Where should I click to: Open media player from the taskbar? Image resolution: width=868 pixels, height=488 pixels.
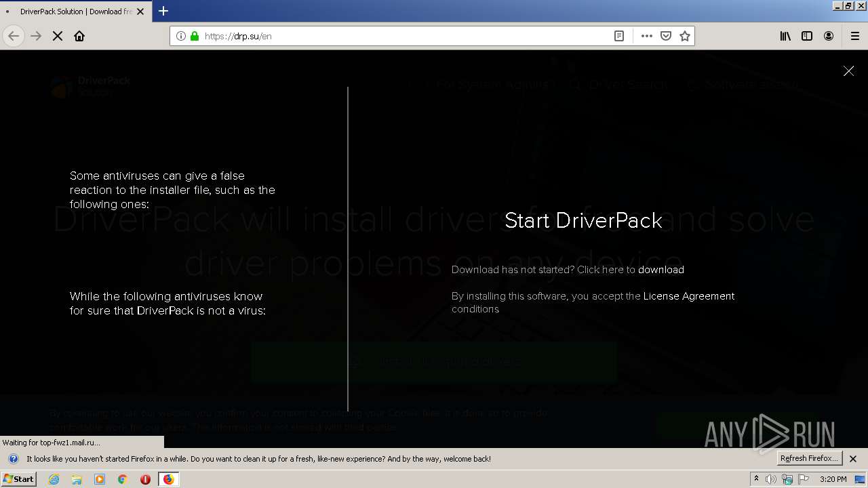click(x=100, y=479)
